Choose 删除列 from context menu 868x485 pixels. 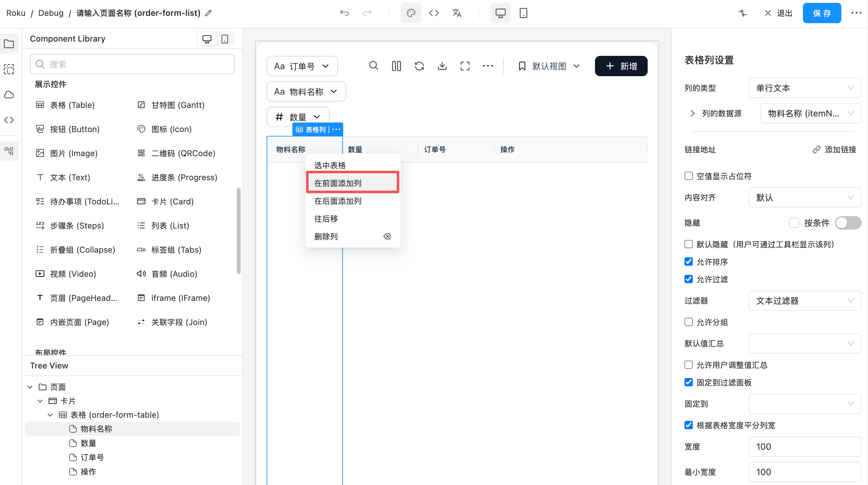pyautogui.click(x=353, y=236)
